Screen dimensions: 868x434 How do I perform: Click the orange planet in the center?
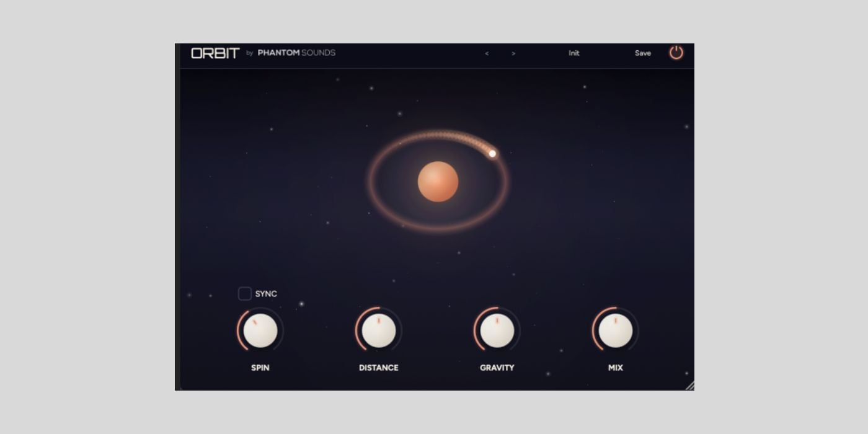pos(438,182)
